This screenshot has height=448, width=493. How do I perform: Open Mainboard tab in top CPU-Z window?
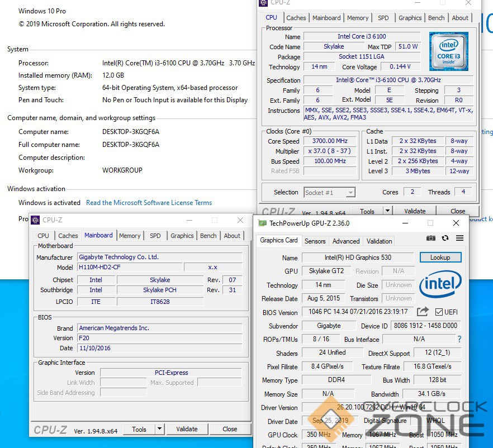point(326,18)
